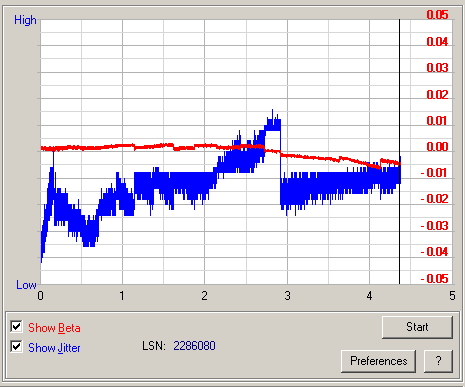Screen dimensions: 465x387
Task: Click x-axis label 3
Action: click(287, 296)
